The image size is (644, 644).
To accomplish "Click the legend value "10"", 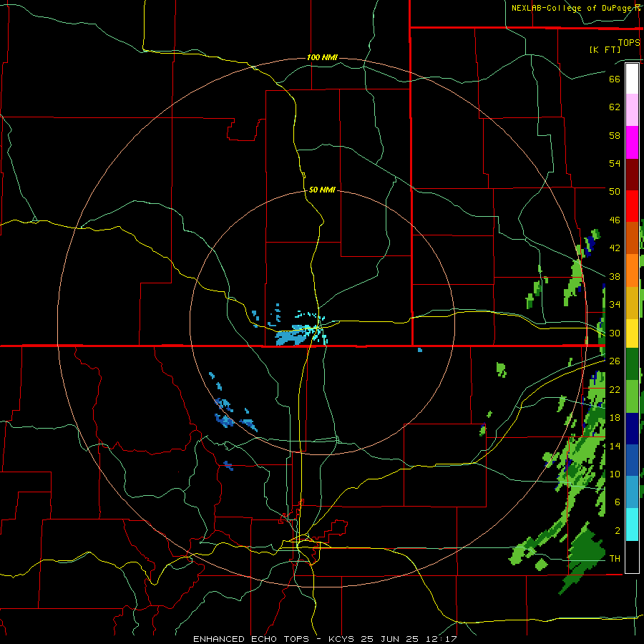I will [x=615, y=474].
